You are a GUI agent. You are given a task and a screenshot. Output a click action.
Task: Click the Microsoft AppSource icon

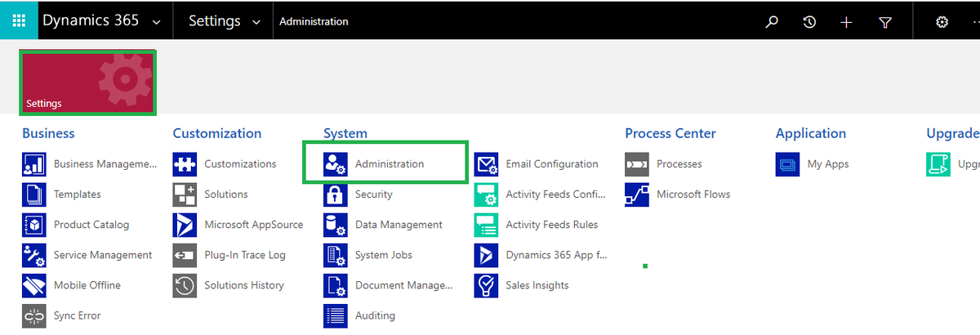(x=185, y=225)
